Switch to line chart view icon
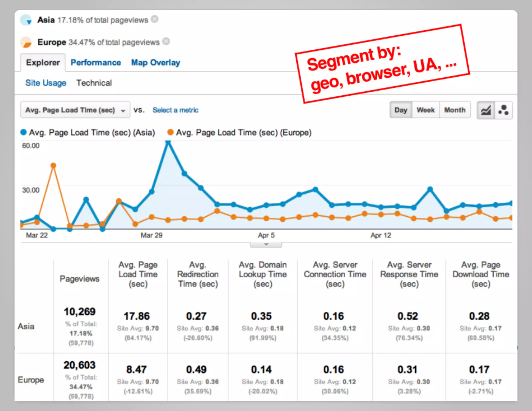 point(486,110)
